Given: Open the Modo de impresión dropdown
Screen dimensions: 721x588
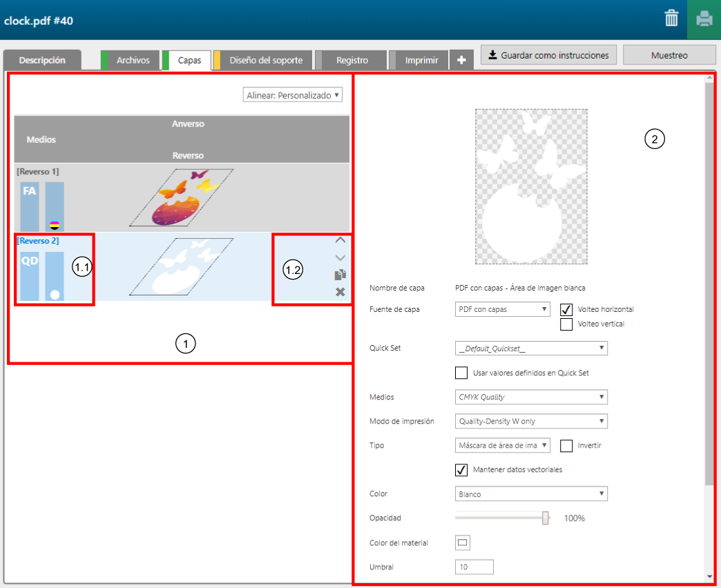Looking at the screenshot, I should pos(531,421).
